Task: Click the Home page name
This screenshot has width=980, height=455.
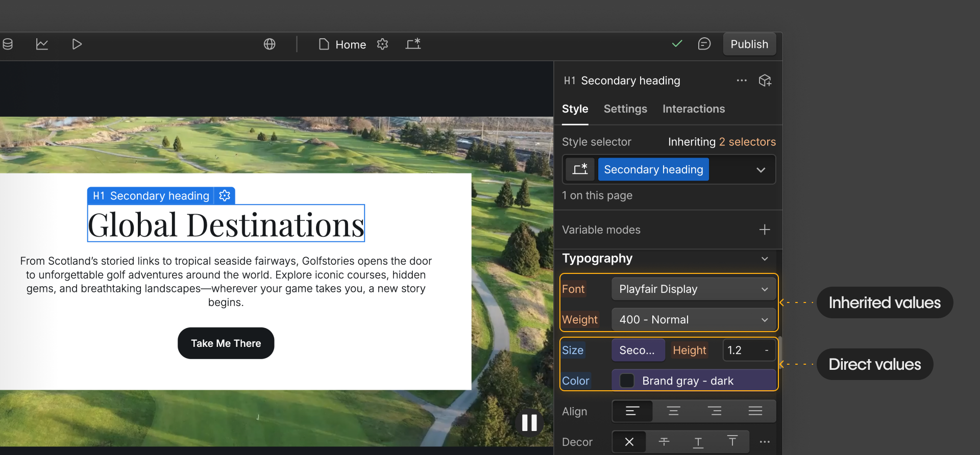Action: pos(351,45)
